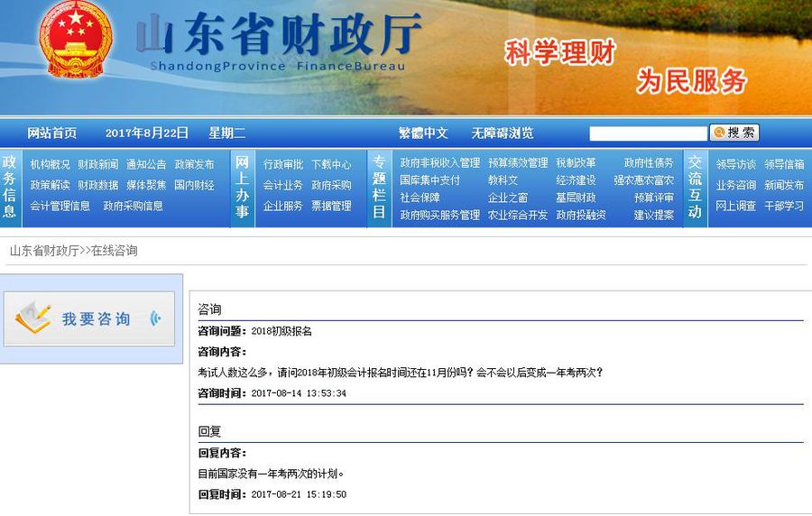Click the 搜索 search button
812x516 pixels.
pos(734,133)
